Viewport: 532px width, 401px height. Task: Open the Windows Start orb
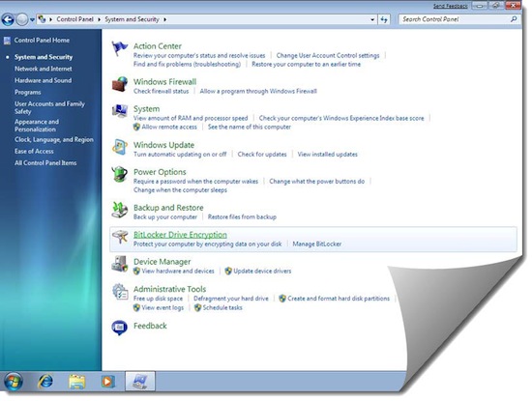pos(13,382)
